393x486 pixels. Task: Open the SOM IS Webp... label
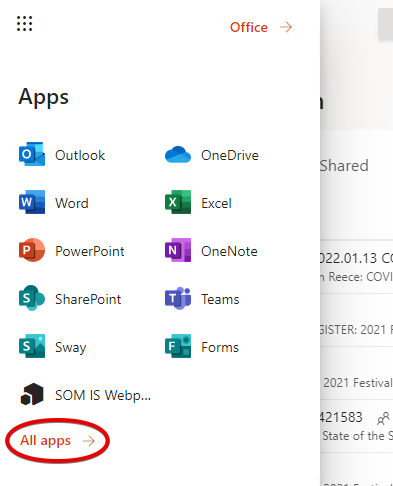click(103, 395)
